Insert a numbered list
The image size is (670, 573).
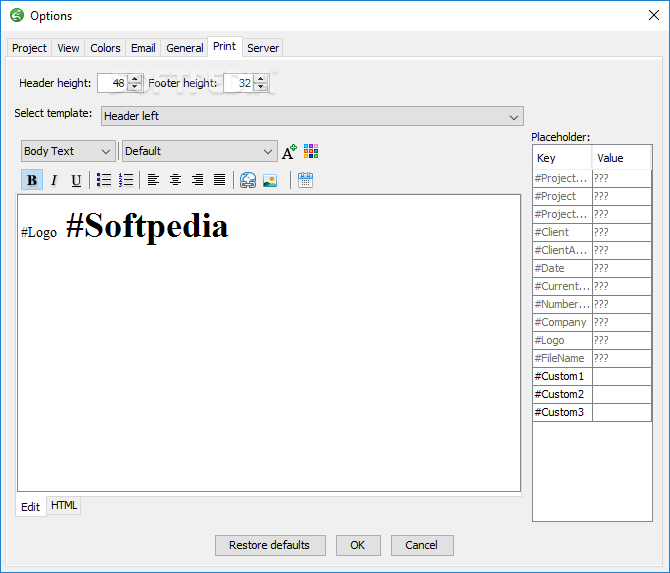tap(126, 180)
